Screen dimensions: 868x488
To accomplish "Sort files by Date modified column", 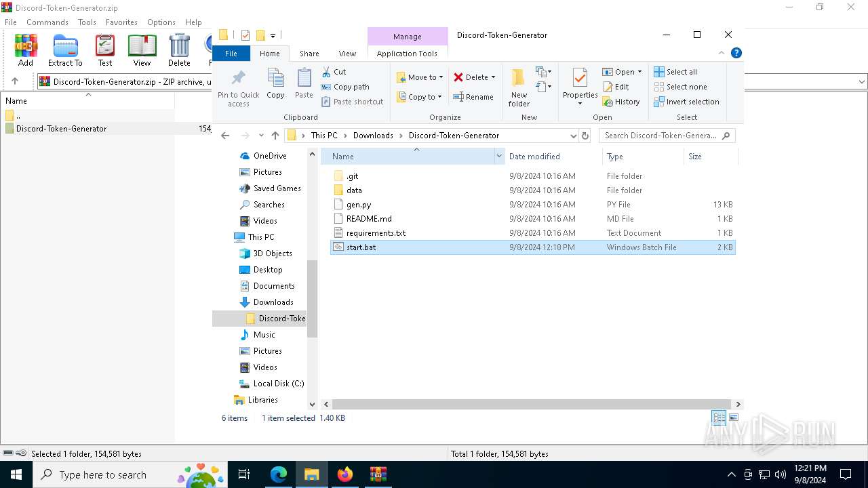I will coord(553,156).
